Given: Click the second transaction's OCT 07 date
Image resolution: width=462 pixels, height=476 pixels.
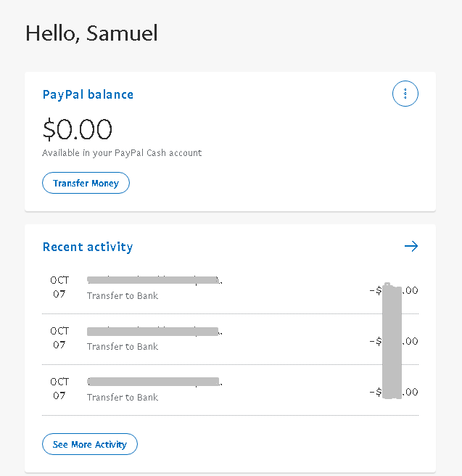Looking at the screenshot, I should point(59,338).
